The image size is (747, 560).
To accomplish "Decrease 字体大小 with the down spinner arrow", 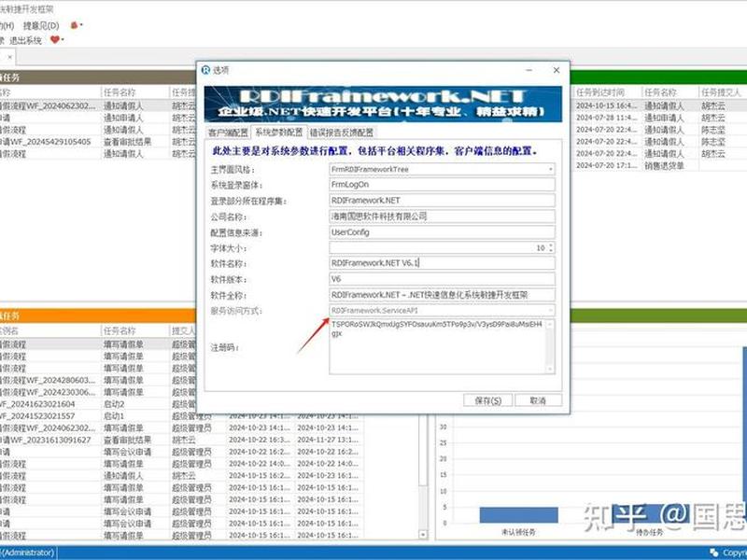I will click(x=551, y=250).
